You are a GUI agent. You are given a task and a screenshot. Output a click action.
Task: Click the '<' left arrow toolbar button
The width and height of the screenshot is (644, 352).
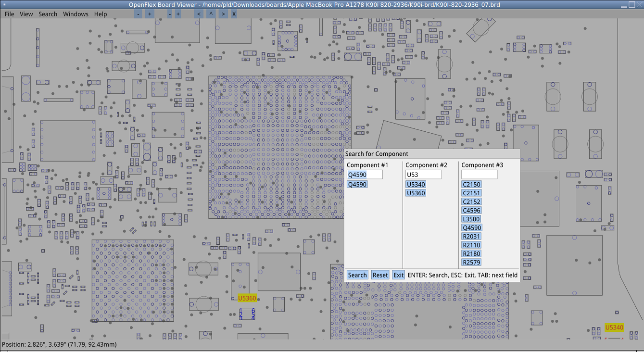coord(199,14)
